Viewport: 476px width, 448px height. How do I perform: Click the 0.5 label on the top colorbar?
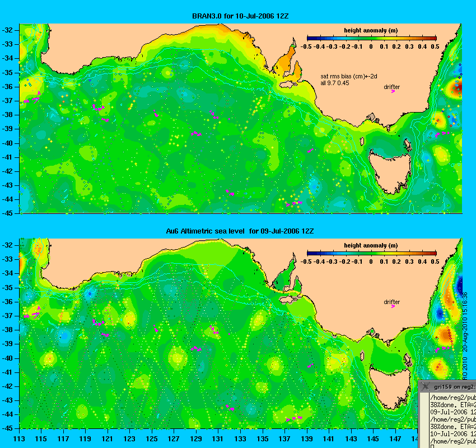(x=435, y=46)
